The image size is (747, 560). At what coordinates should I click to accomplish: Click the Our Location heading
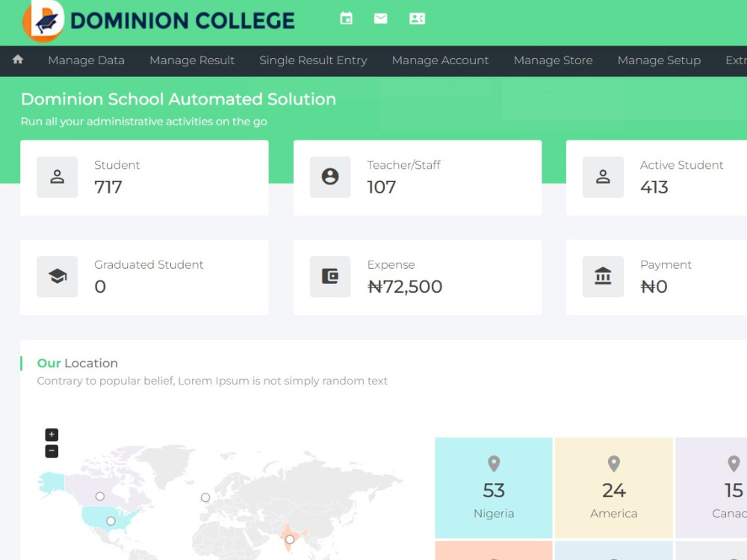[78, 364]
